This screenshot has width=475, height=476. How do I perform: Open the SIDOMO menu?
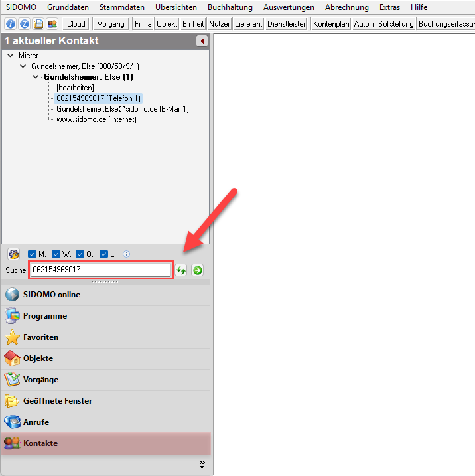click(21, 7)
